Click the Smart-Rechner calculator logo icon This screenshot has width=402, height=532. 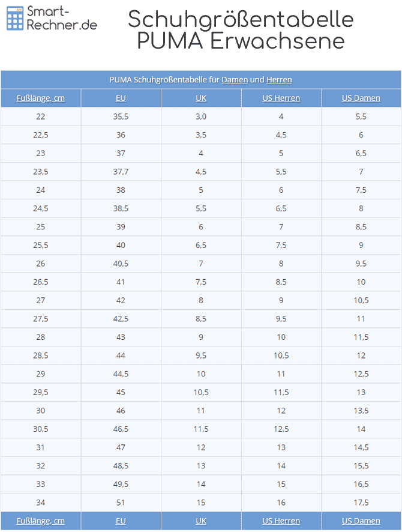[x=16, y=19]
